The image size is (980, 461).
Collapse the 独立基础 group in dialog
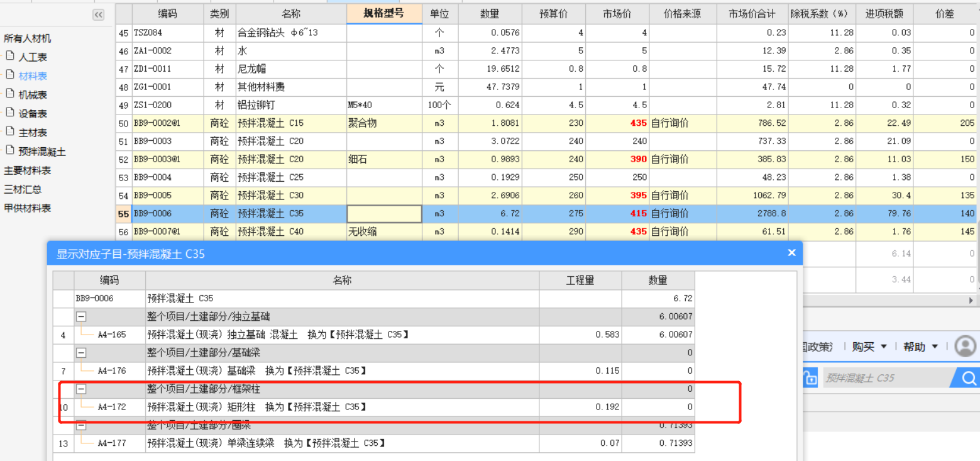tap(81, 317)
